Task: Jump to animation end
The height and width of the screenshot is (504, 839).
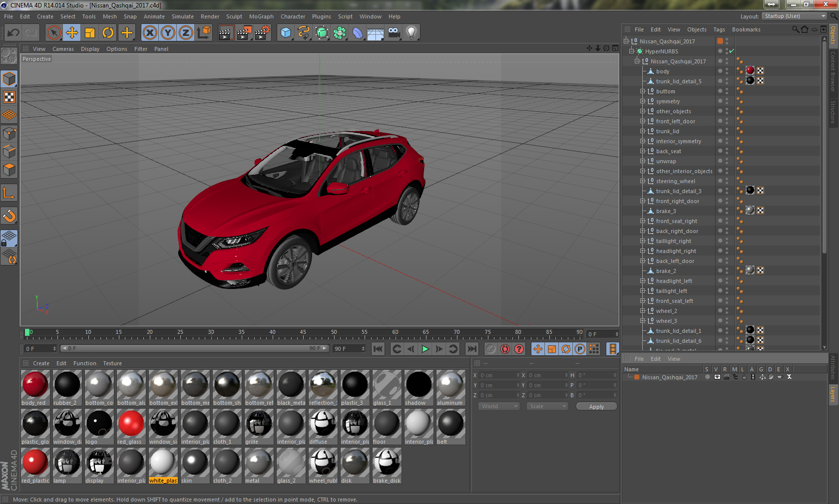Action: pos(472,349)
